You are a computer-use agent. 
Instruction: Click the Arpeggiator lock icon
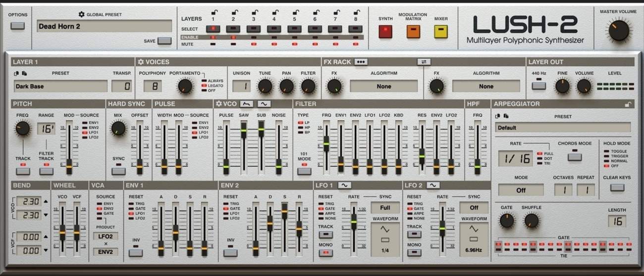click(628, 104)
